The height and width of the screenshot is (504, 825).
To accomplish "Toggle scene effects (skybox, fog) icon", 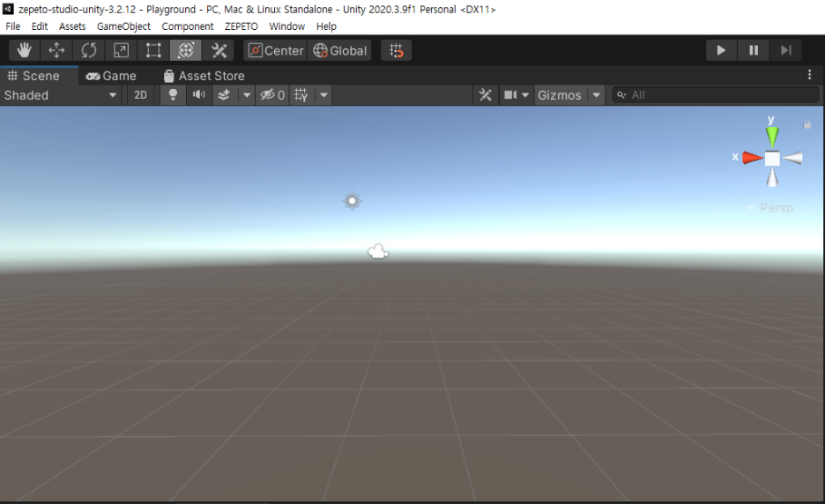I will coord(224,95).
